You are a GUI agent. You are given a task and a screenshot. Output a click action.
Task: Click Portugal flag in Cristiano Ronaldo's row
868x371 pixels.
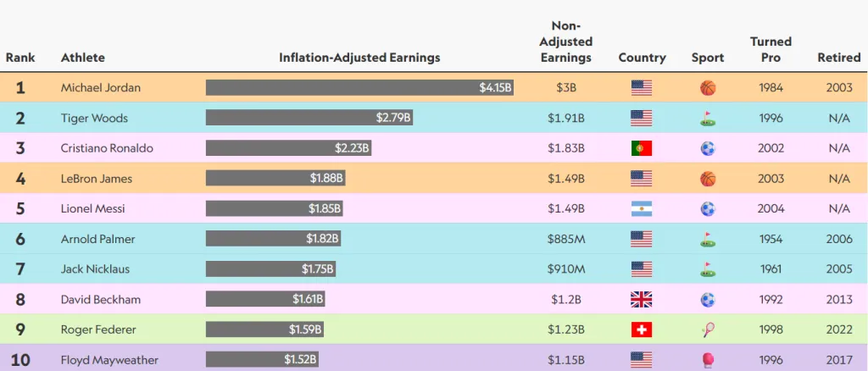(642, 148)
